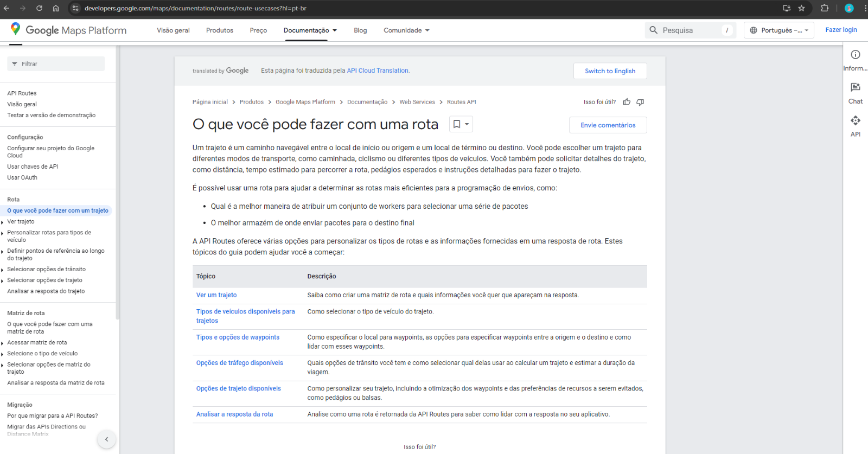Click the browser back arrow
This screenshot has height=454, width=868.
(7, 8)
